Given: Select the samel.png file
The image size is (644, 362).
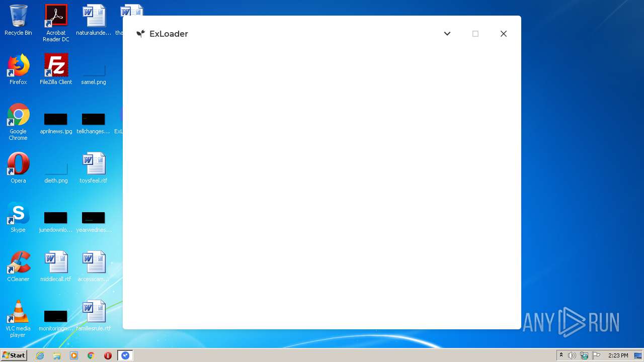Looking at the screenshot, I should [x=94, y=74].
